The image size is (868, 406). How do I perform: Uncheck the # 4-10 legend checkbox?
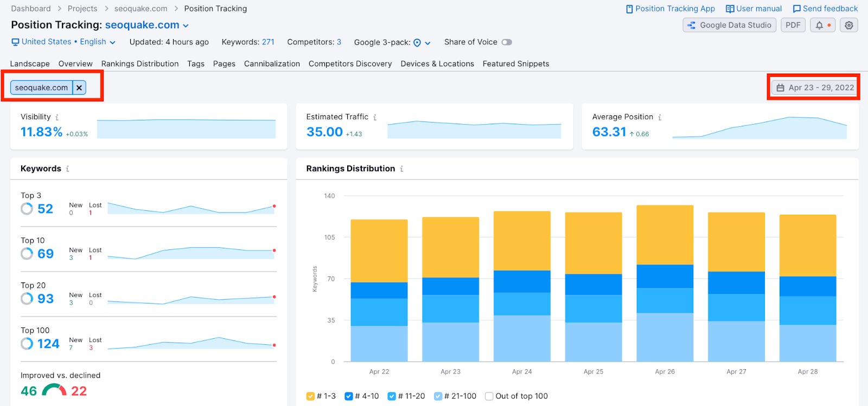click(349, 396)
